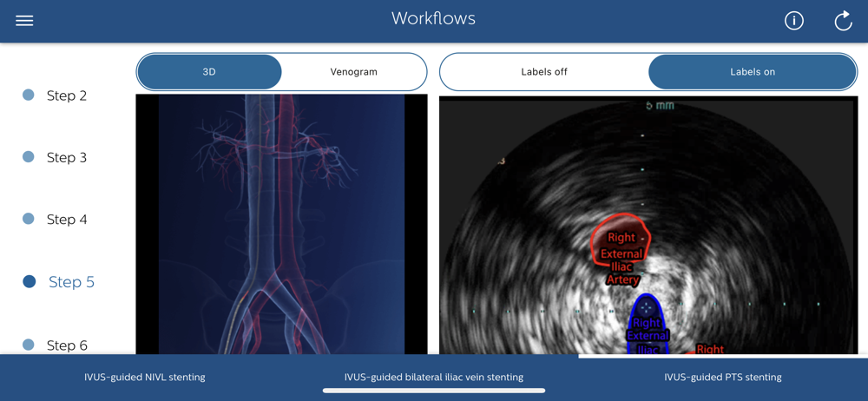Go to Step 3
868x401 pixels.
pos(55,157)
